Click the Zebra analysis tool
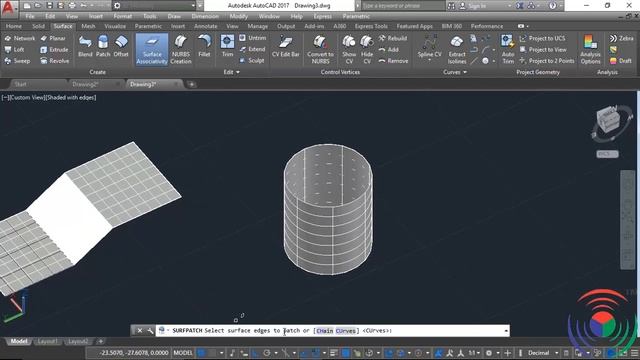Viewport: 640px width, 360px height. click(621, 38)
